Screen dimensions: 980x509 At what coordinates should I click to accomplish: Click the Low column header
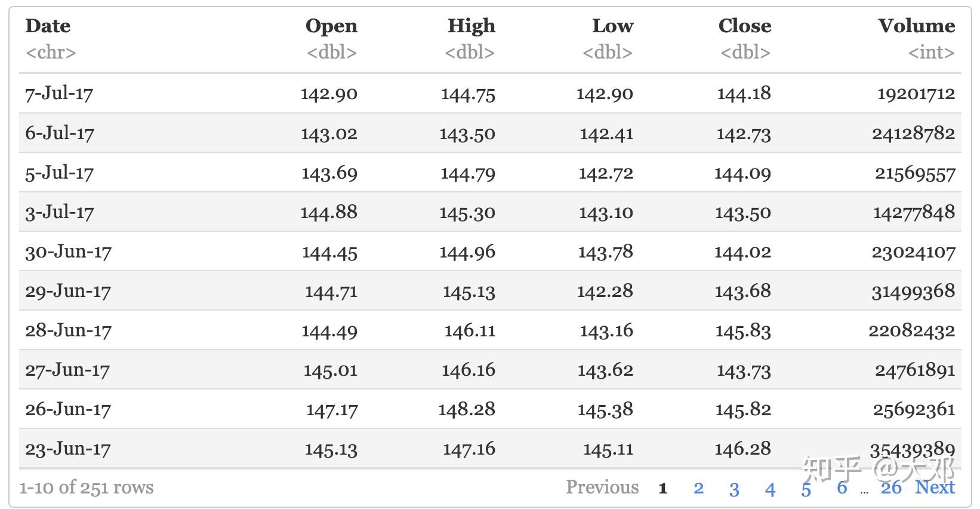612,26
